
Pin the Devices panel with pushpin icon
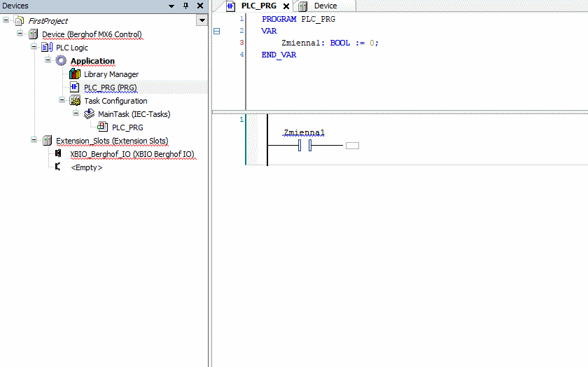pyautogui.click(x=185, y=6)
